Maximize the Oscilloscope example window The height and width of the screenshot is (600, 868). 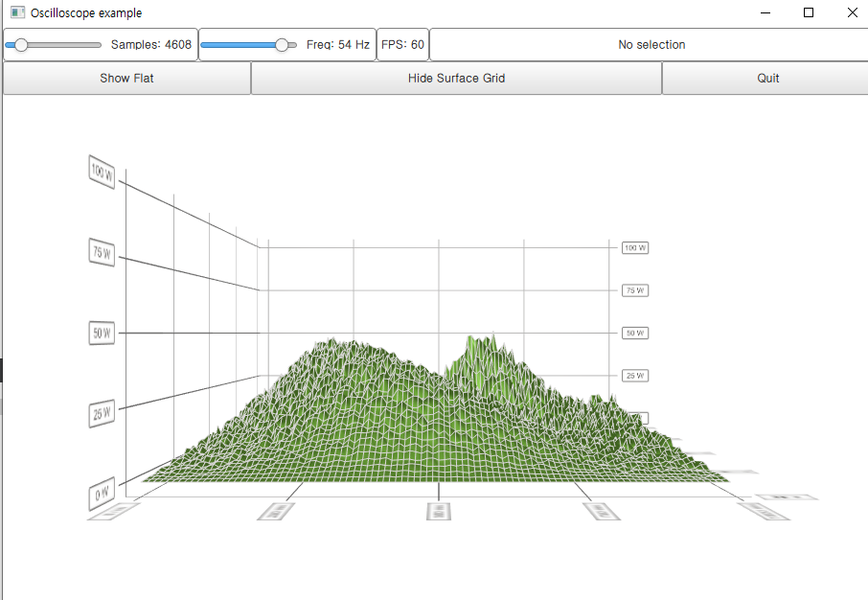pyautogui.click(x=809, y=13)
